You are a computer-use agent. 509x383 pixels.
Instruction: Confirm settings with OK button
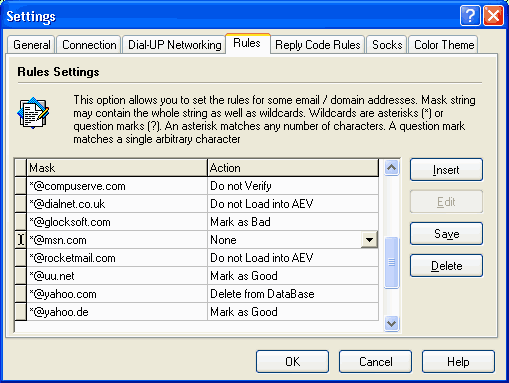(x=292, y=362)
